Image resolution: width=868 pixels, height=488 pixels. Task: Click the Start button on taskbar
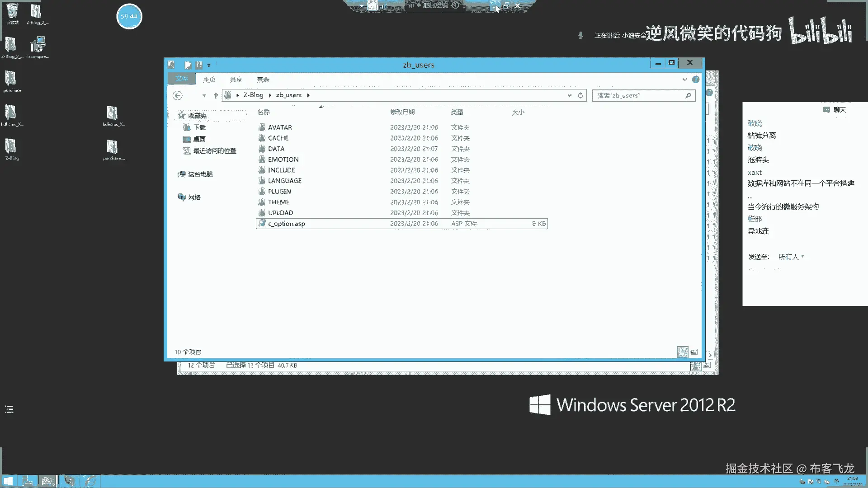tap(8, 481)
